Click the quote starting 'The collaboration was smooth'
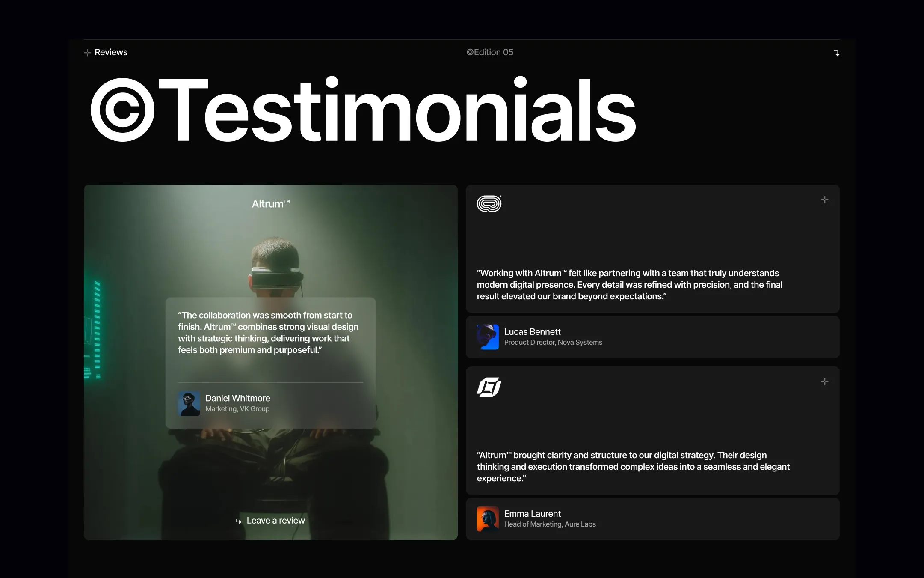This screenshot has height=578, width=924. pyautogui.click(x=268, y=333)
